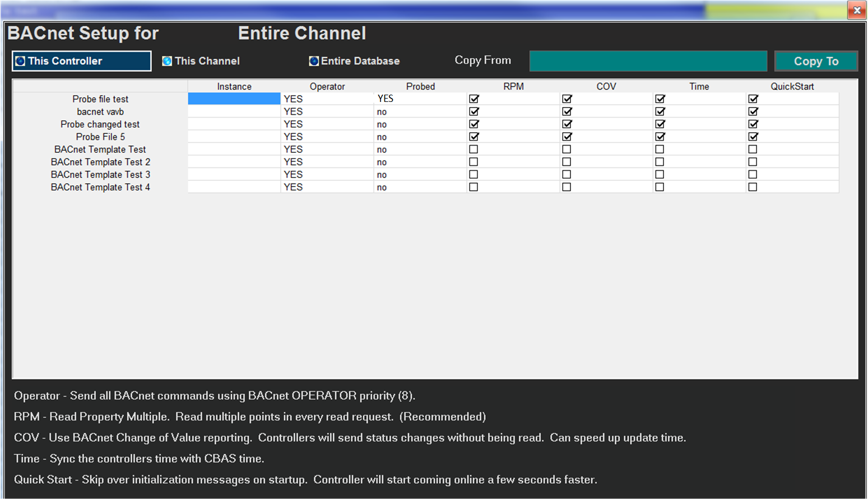Viewport: 868px width, 499px height.
Task: Click Operator YES cell for BACnet Template Test 4
Action: [x=327, y=187]
